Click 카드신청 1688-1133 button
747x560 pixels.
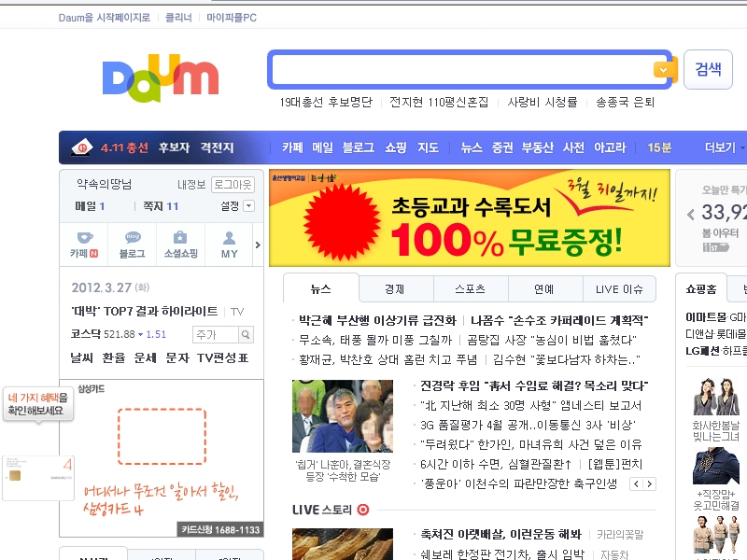point(220,529)
